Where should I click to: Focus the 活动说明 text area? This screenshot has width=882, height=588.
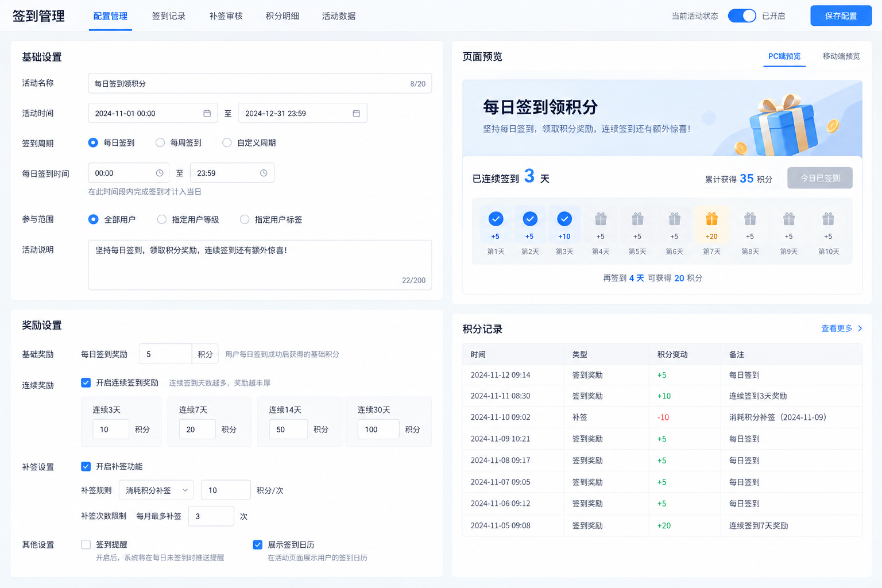point(260,265)
